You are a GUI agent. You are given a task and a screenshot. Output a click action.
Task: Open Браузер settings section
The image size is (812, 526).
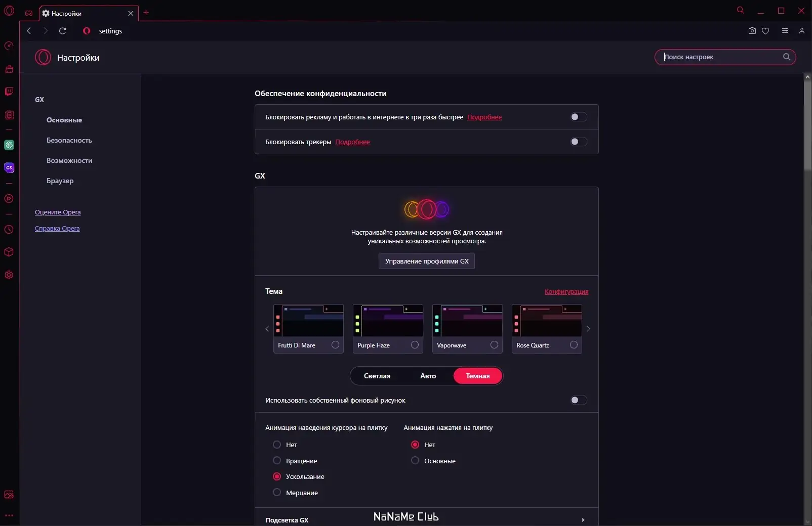click(x=60, y=181)
